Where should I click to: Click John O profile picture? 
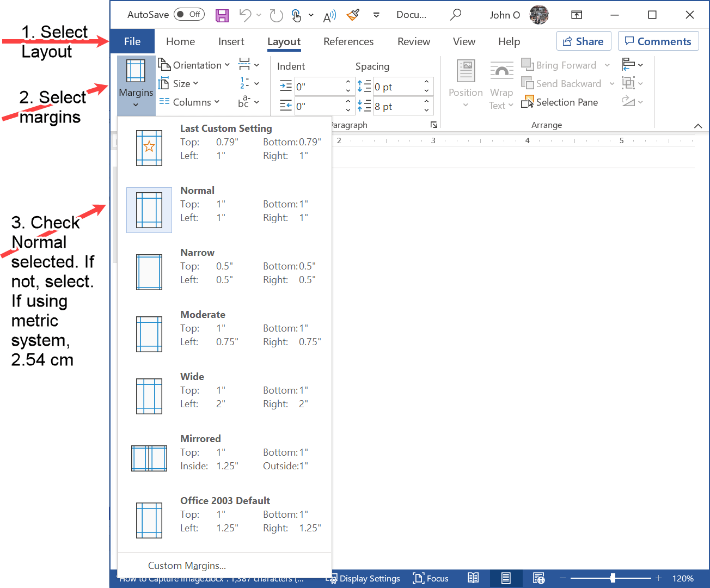coord(539,15)
